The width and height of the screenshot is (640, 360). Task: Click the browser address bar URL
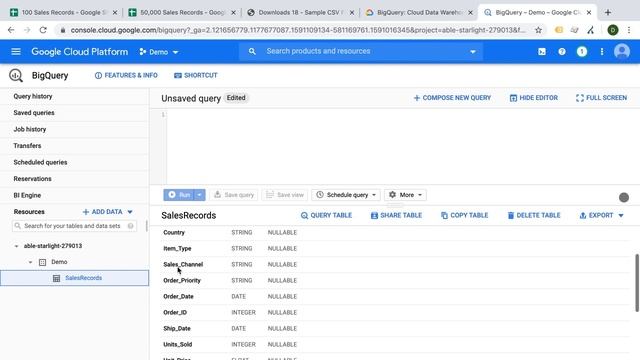tap(298, 30)
